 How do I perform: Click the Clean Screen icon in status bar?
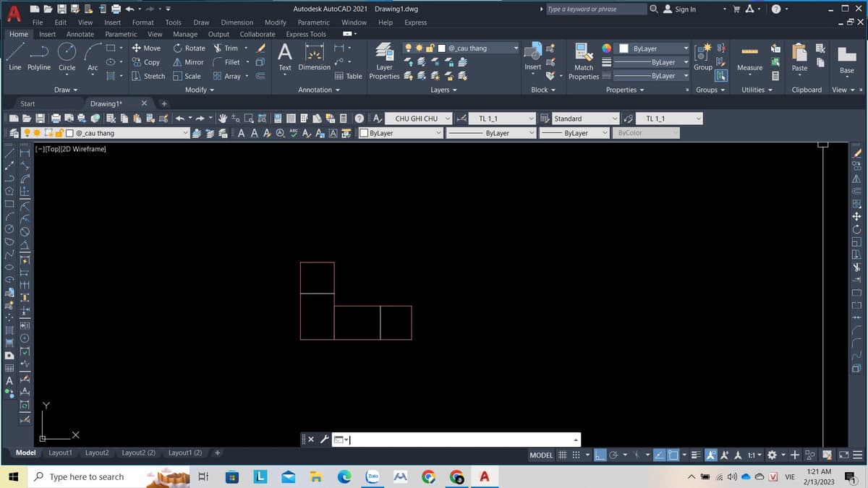tap(843, 455)
